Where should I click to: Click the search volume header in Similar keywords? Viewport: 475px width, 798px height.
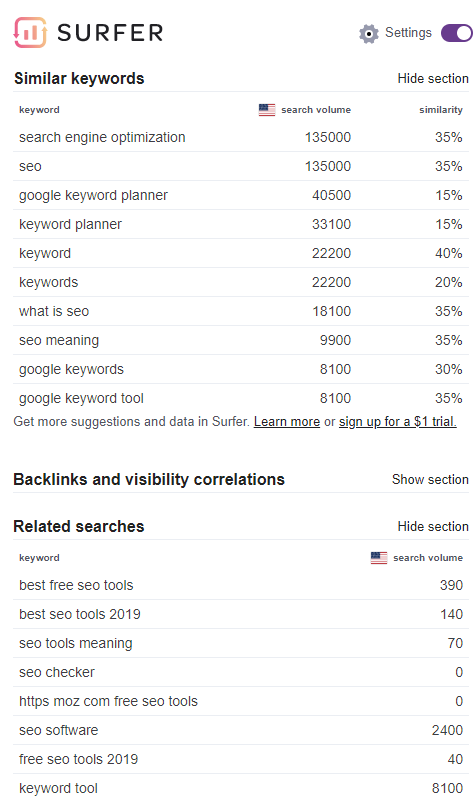pos(316,110)
